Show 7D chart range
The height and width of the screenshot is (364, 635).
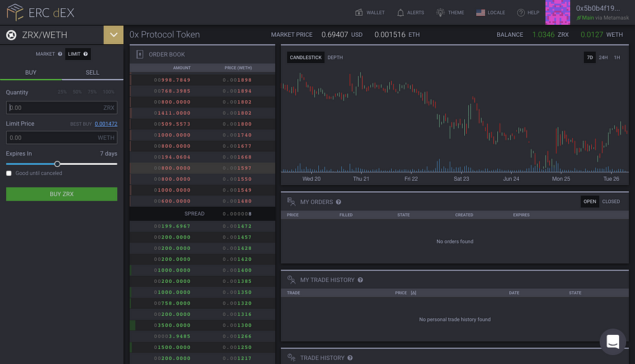click(x=590, y=58)
